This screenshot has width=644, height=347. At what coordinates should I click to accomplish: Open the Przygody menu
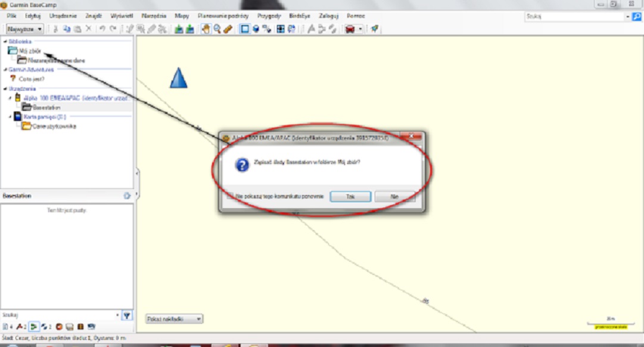[269, 16]
